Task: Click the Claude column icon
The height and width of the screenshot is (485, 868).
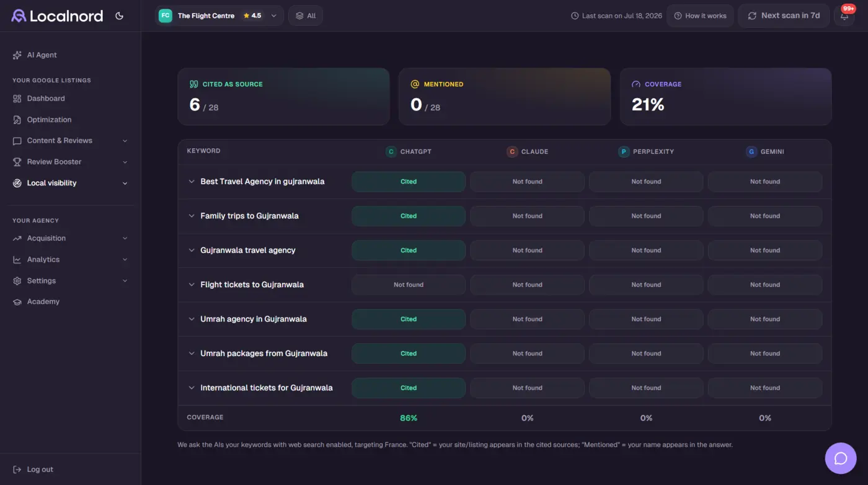Action: point(512,151)
